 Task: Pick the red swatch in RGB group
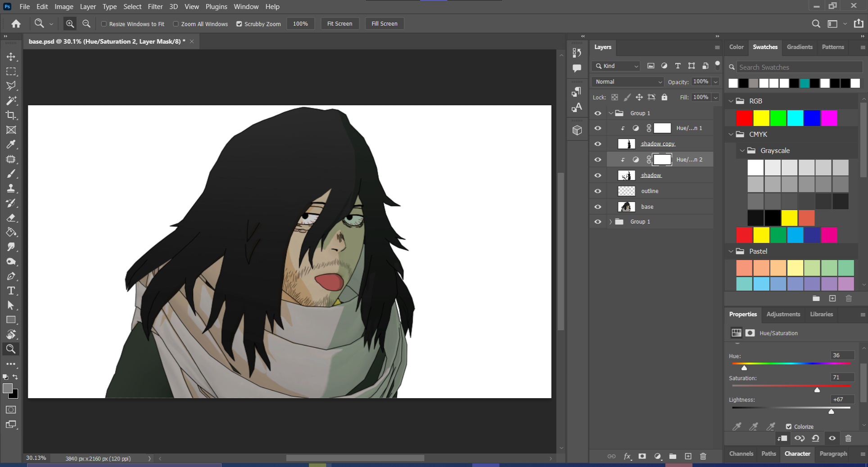coord(744,118)
